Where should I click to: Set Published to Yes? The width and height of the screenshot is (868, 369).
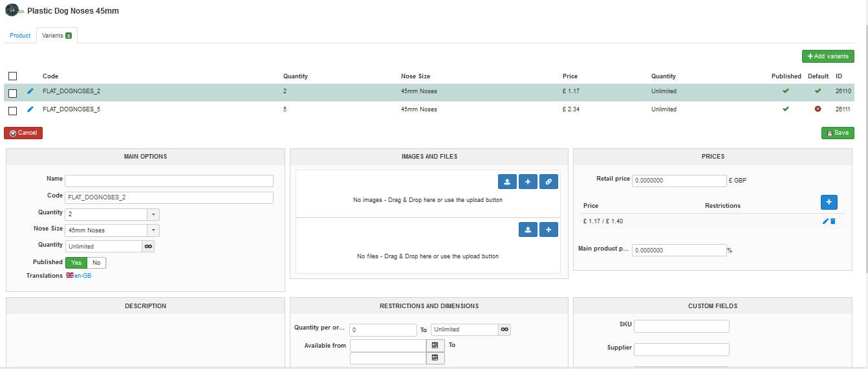(x=76, y=263)
